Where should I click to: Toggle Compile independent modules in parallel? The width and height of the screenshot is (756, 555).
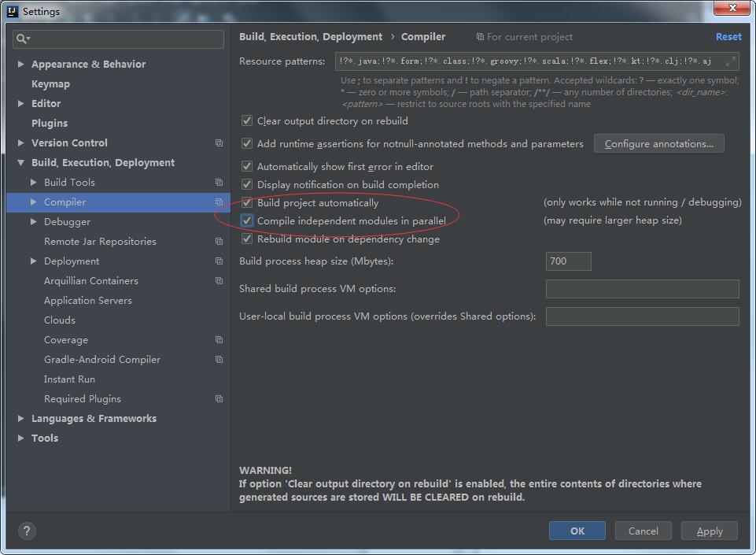point(247,221)
